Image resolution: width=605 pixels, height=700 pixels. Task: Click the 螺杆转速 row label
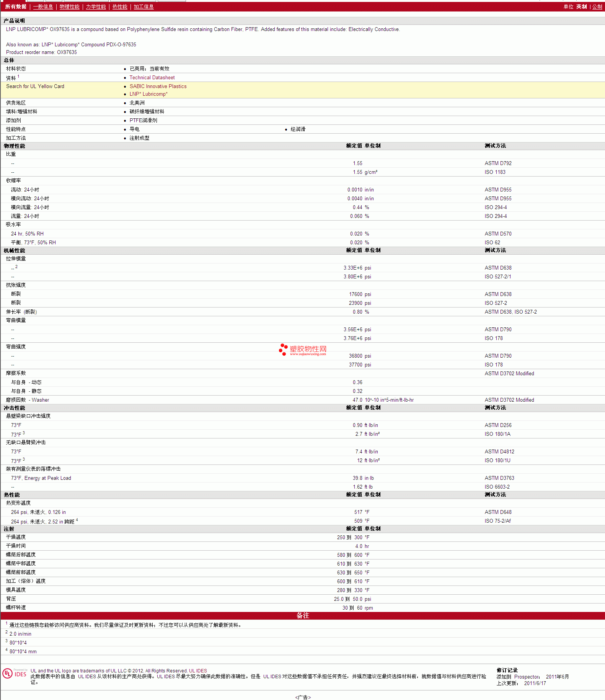pos(16,607)
